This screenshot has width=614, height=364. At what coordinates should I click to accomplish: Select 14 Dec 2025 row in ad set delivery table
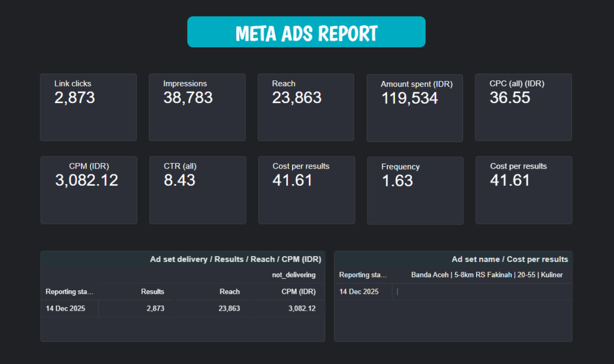pos(65,309)
